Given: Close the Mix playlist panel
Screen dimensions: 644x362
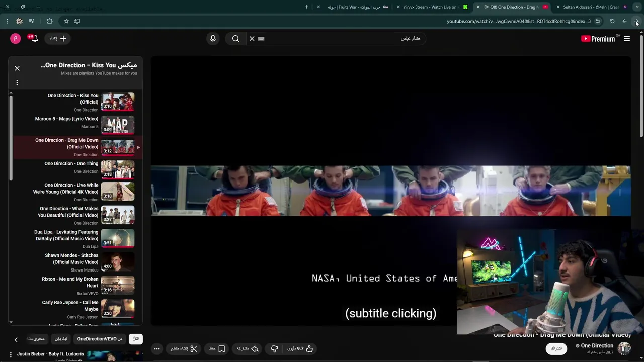Looking at the screenshot, I should point(17,68).
